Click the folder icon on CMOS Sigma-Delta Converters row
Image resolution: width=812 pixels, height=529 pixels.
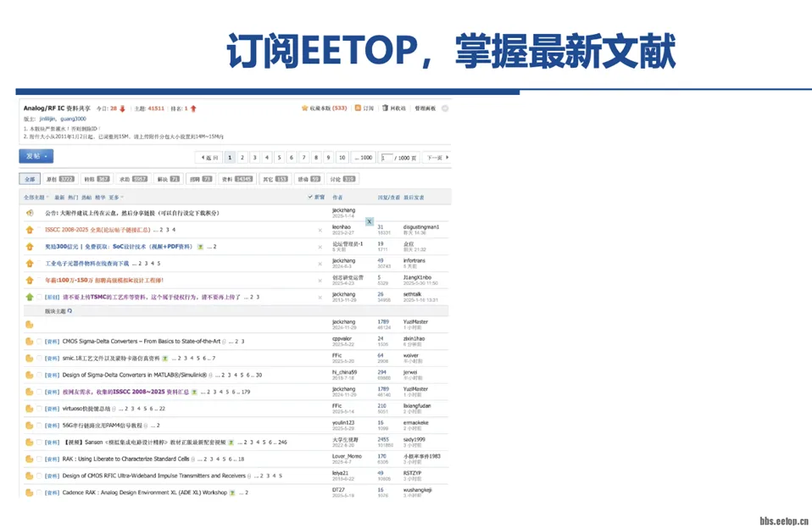(30, 342)
